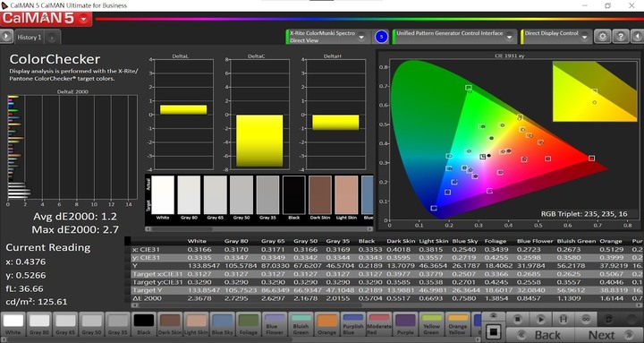The image size is (644, 343).
Task: Select the Purple patch in bottom strip
Action: (405, 324)
